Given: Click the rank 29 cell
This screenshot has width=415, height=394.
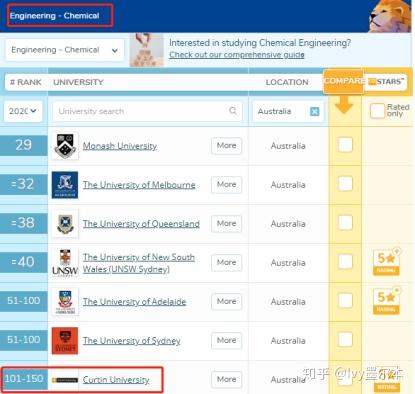Looking at the screenshot, I should point(24,145).
